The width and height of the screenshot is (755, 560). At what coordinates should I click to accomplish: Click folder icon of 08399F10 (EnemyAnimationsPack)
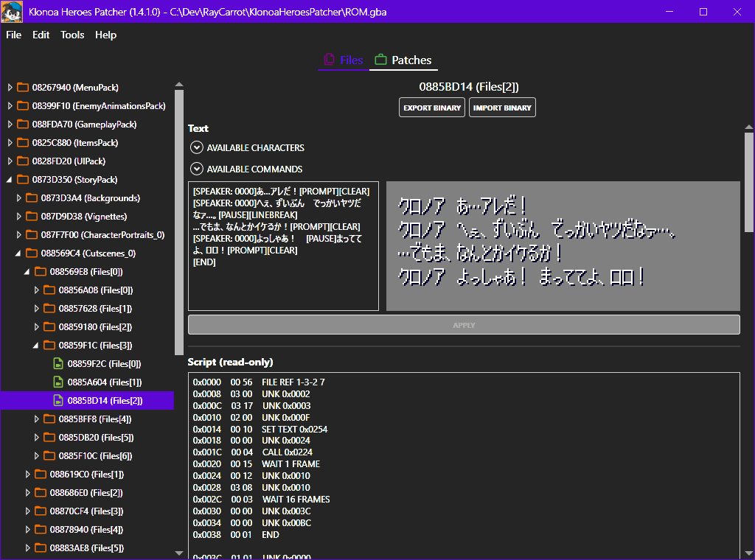pyautogui.click(x=23, y=105)
